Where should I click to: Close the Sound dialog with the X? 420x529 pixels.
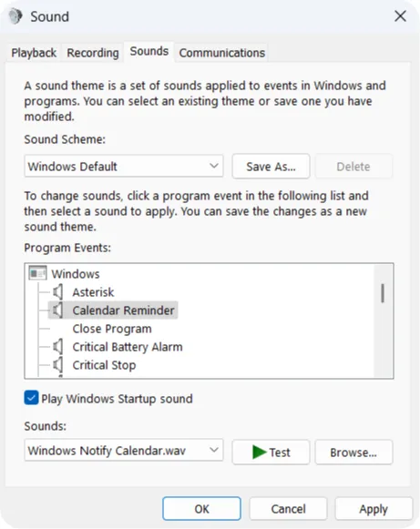400,15
